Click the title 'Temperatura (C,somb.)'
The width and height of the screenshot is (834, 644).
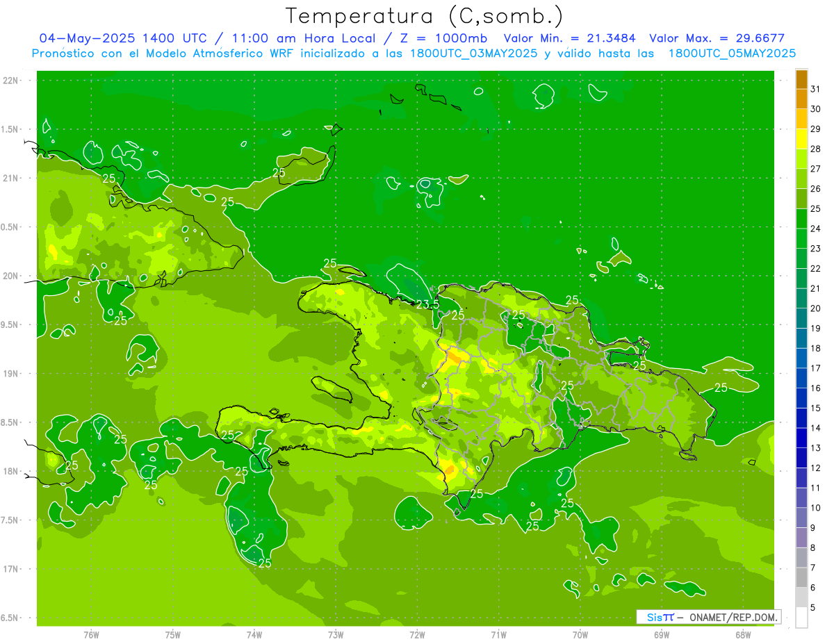[x=424, y=16]
